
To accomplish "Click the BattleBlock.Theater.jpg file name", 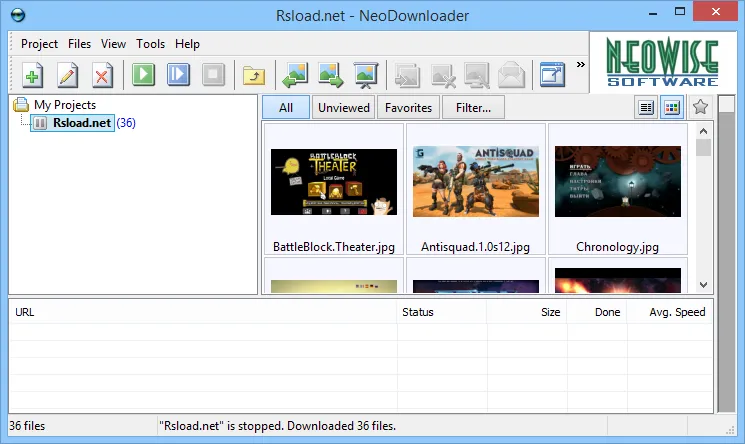I will pyautogui.click(x=334, y=247).
